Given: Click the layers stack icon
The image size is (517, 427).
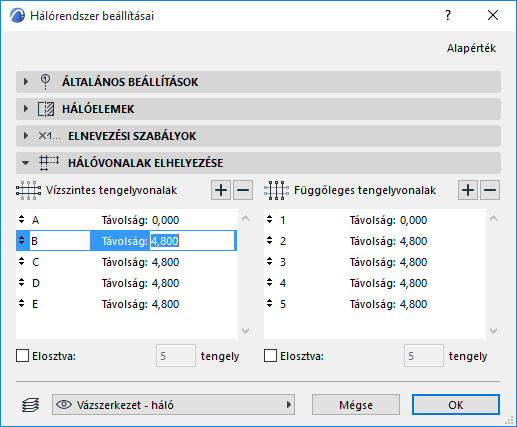Looking at the screenshot, I should click(x=31, y=405).
